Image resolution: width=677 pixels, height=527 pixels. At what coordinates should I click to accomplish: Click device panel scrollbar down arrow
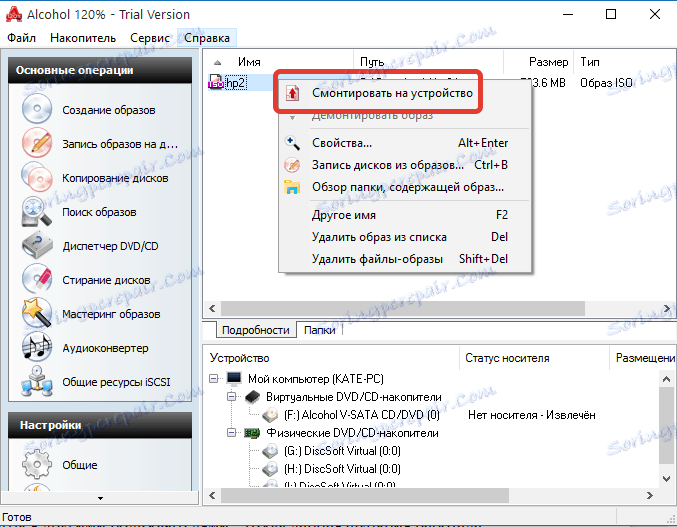tap(666, 479)
